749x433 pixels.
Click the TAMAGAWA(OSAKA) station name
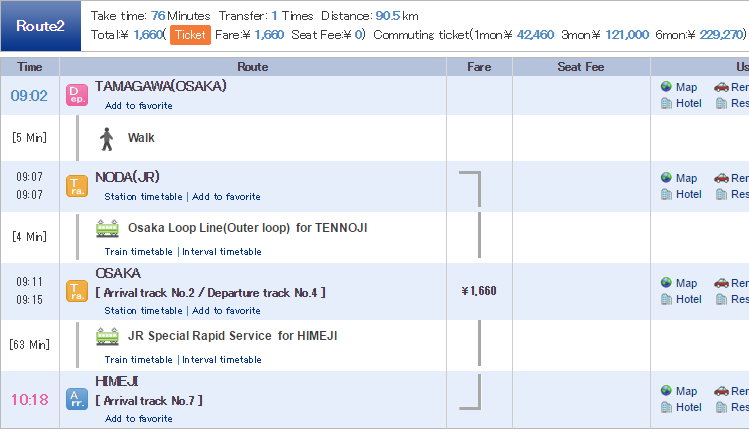click(160, 86)
